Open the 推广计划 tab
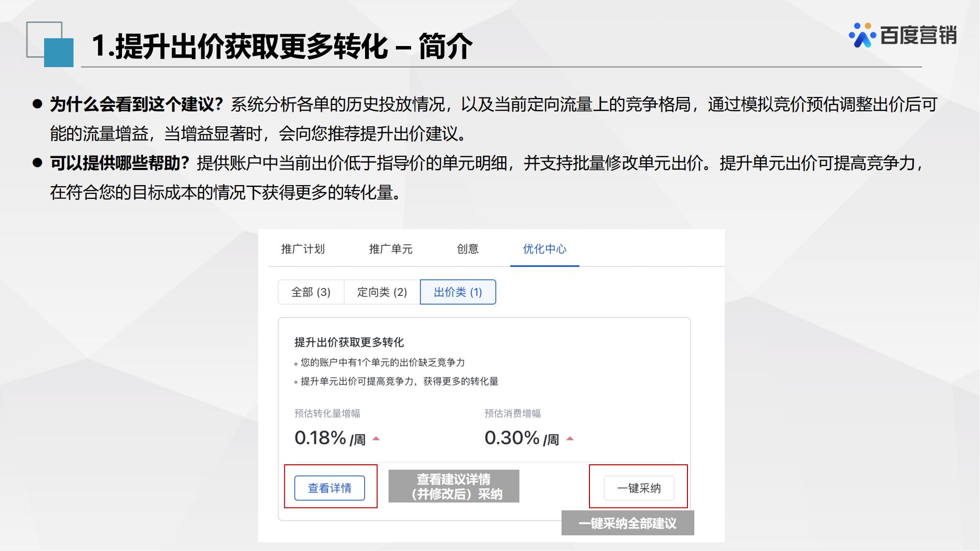This screenshot has height=551, width=980. [x=303, y=249]
